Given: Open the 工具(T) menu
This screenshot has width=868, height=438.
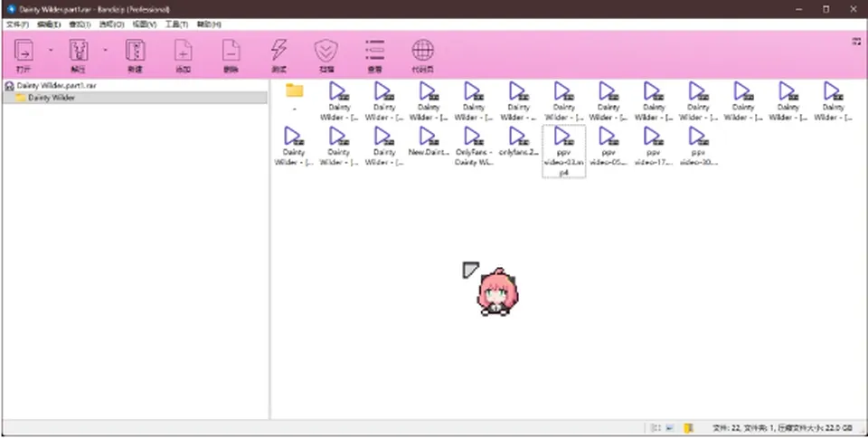Looking at the screenshot, I should [176, 24].
